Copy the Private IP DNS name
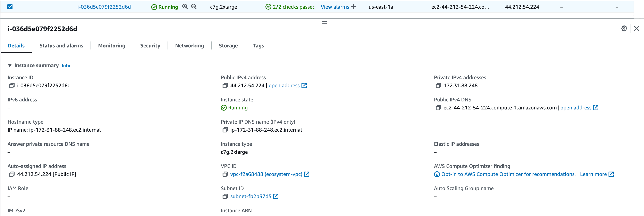 (x=225, y=130)
